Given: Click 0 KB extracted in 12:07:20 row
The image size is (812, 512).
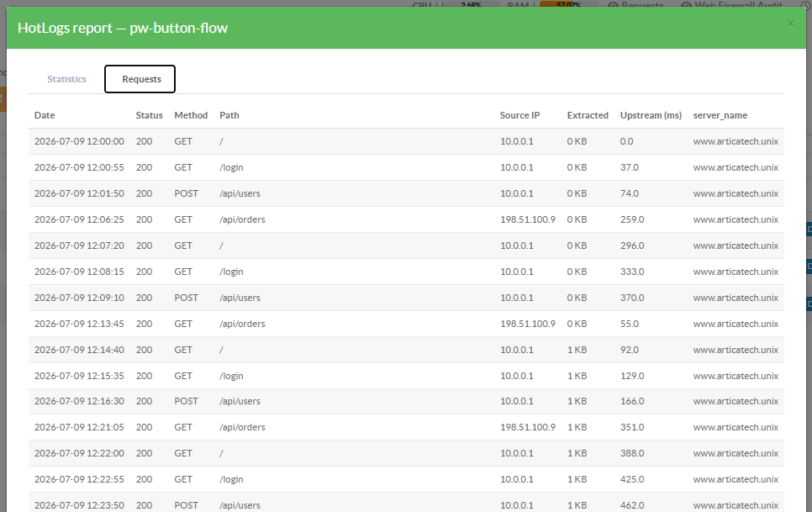Looking at the screenshot, I should click(577, 245).
